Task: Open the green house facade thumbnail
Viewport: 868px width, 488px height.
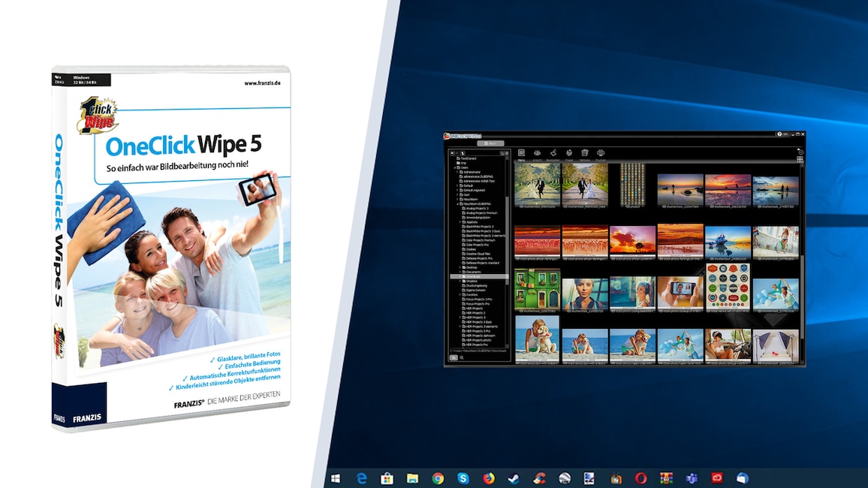Action: [x=537, y=289]
